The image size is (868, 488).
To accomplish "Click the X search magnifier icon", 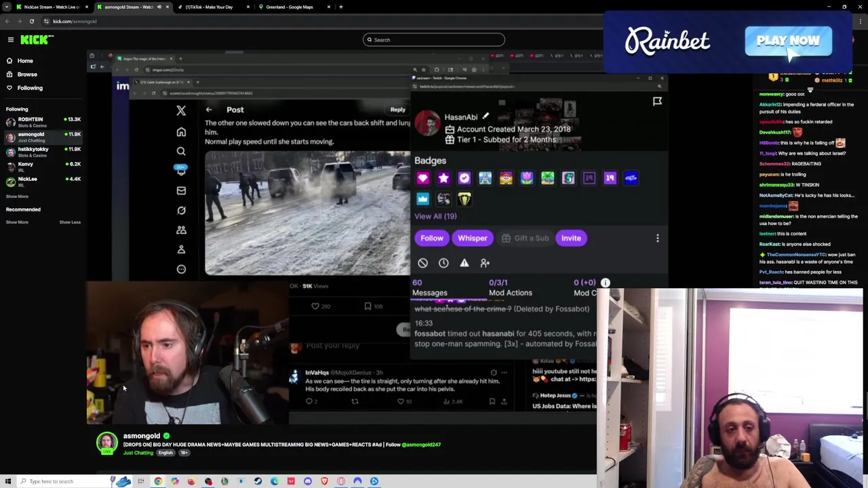I will (181, 152).
